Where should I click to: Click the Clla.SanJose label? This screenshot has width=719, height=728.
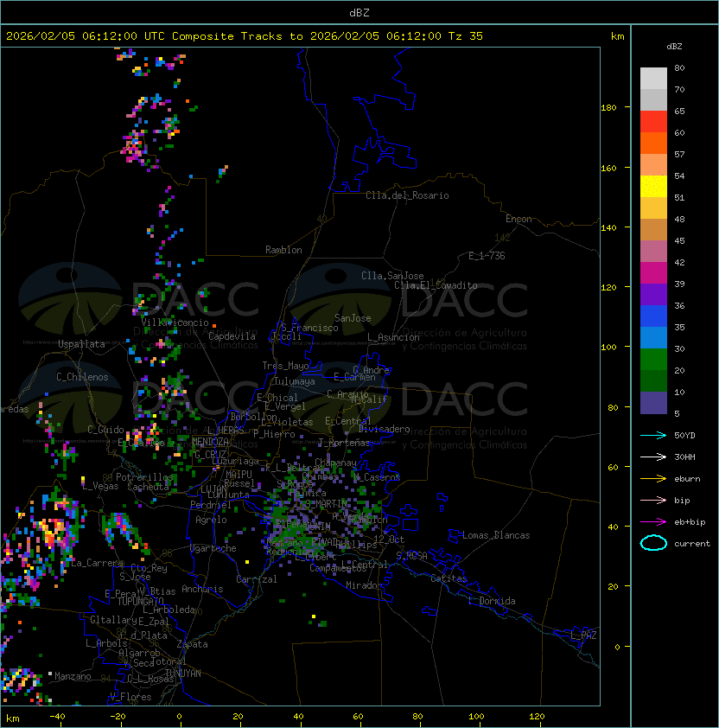pos(392,276)
